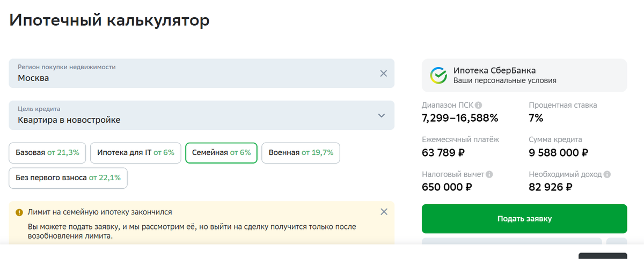This screenshot has height=259, width=644.
Task: Open Необходимый доход info tooltip
Action: point(606,174)
